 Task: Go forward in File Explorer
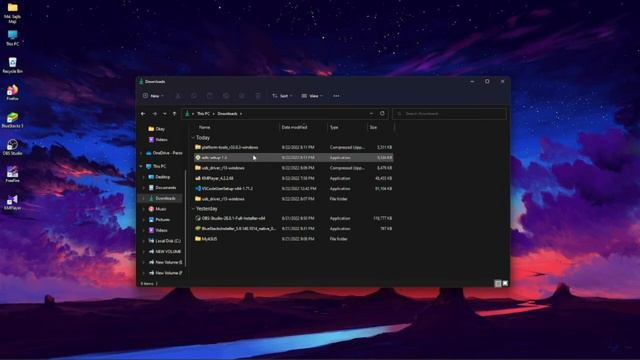pos(155,113)
